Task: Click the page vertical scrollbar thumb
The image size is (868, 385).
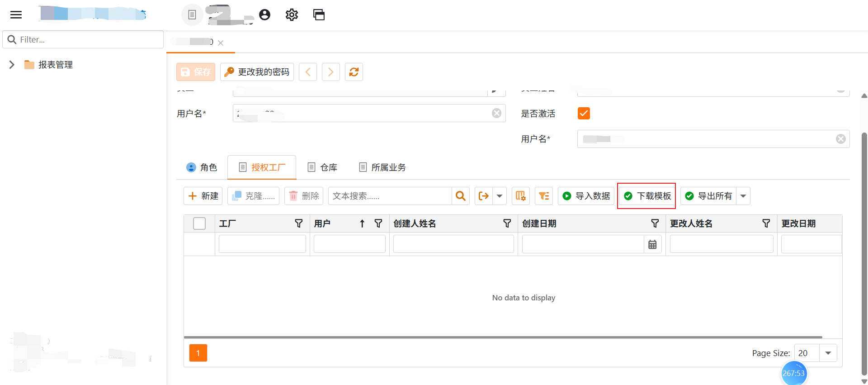Action: click(x=864, y=253)
